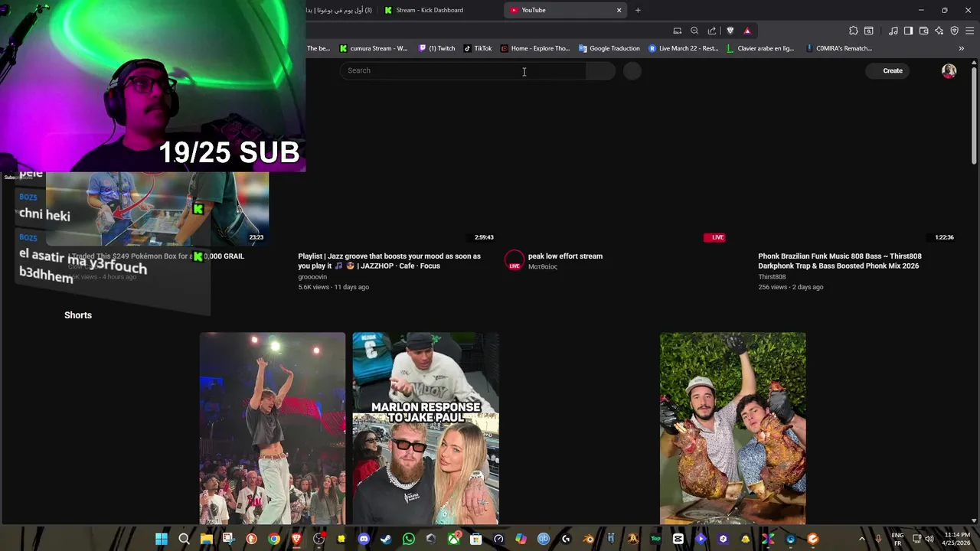Click the volume icon in system tray
The image size is (980, 551).
(x=930, y=539)
